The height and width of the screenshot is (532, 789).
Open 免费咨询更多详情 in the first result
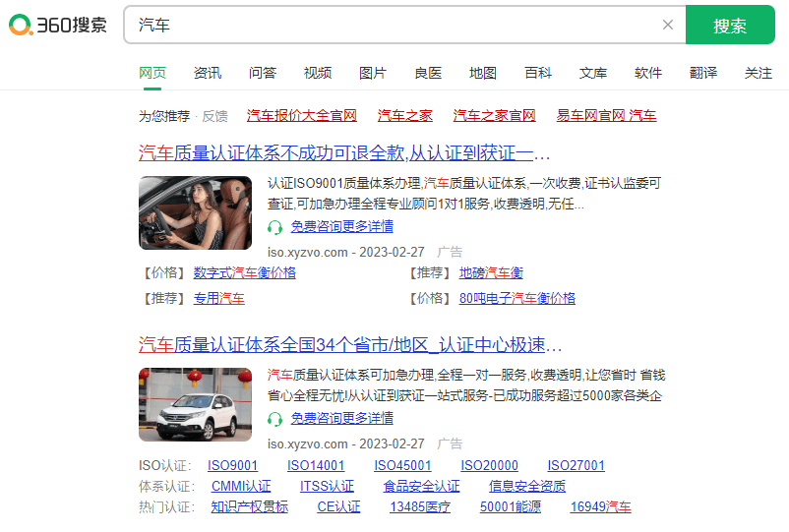tap(342, 227)
